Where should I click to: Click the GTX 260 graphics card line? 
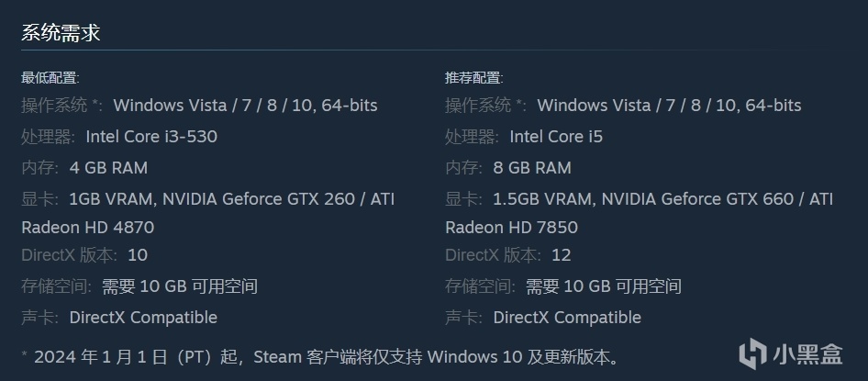[231, 199]
